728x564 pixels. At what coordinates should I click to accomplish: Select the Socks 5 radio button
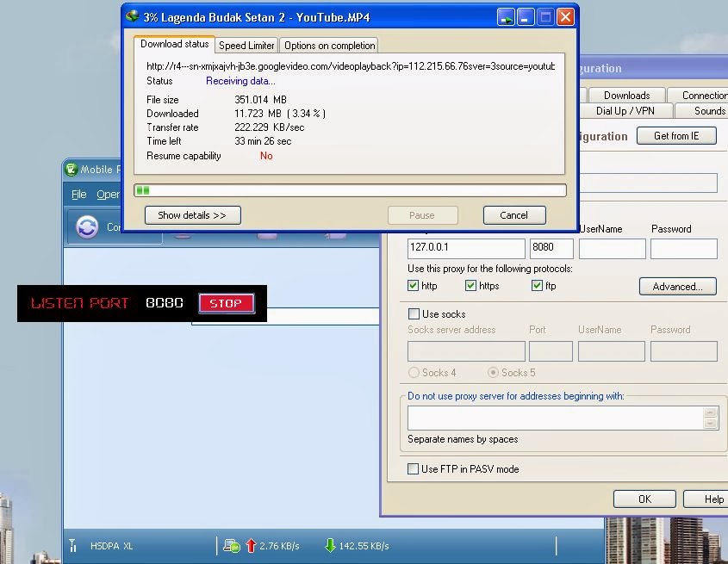493,372
